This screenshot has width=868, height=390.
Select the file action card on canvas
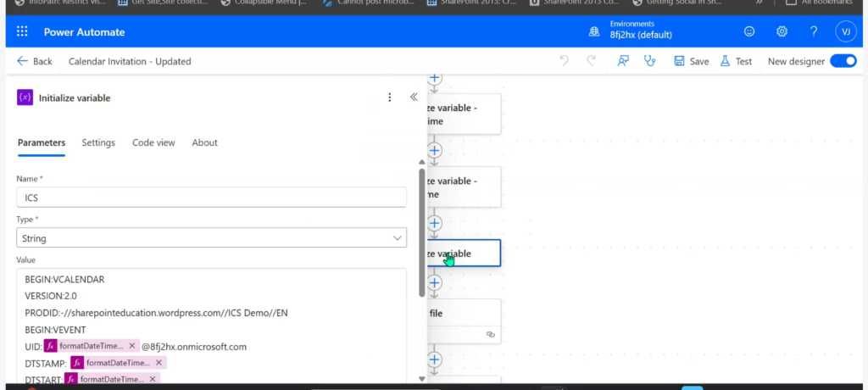coord(464,321)
